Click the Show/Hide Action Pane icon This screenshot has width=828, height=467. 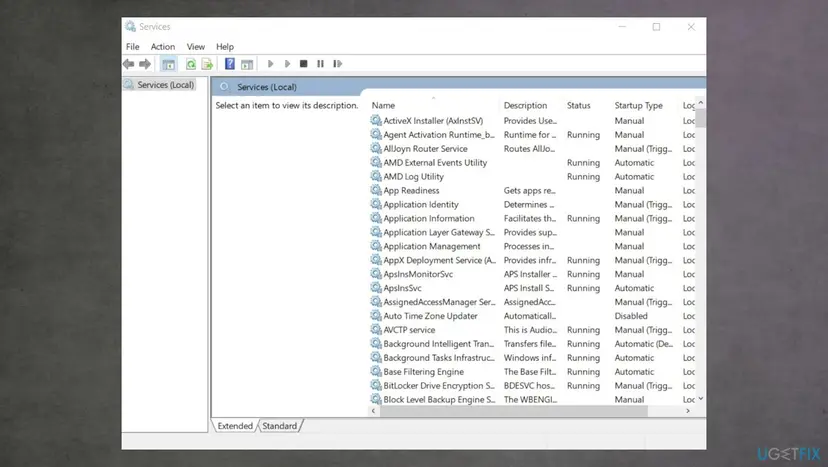tap(247, 64)
